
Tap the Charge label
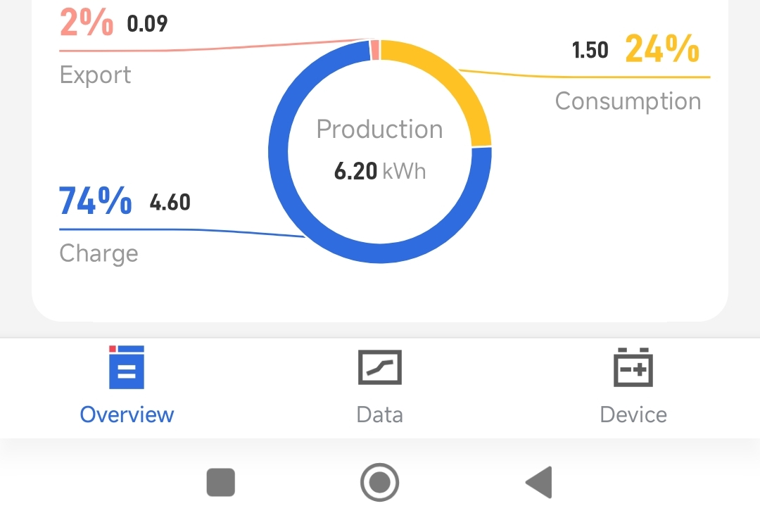point(99,254)
